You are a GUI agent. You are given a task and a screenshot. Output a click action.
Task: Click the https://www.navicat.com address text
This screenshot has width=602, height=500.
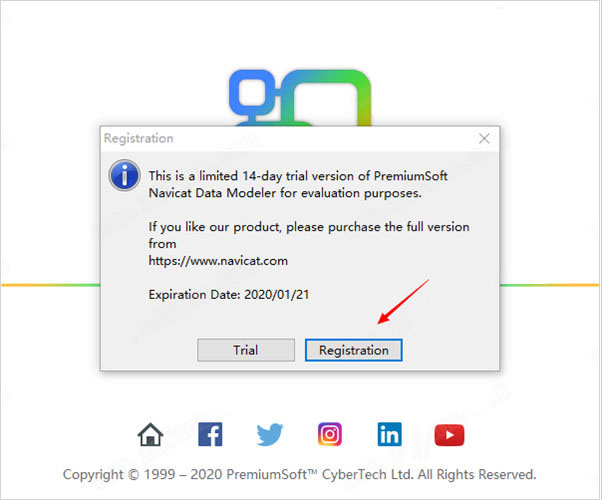(218, 261)
